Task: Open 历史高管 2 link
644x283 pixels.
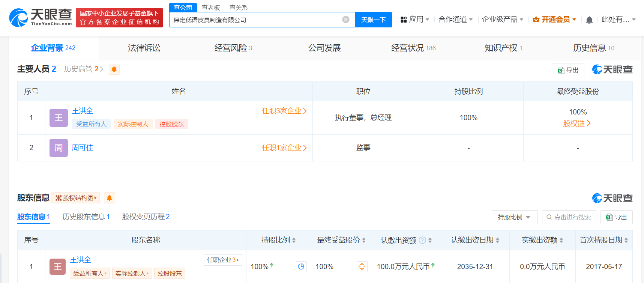Action: pos(83,69)
